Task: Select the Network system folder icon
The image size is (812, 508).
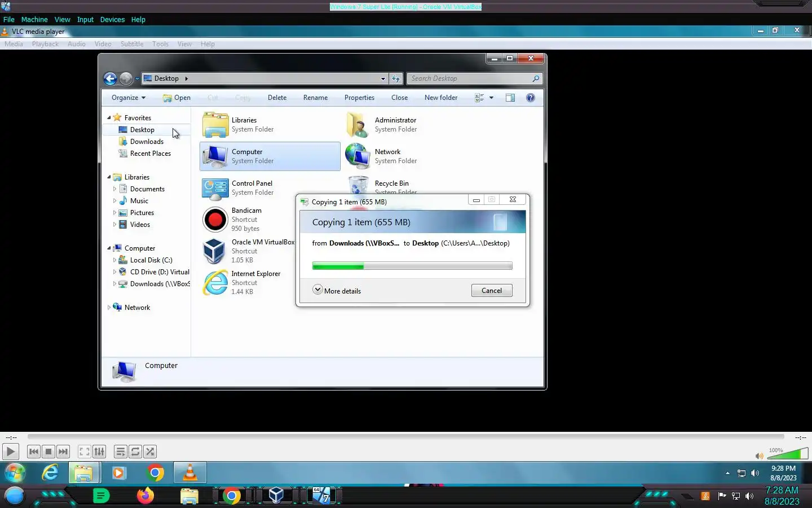Action: click(x=358, y=156)
